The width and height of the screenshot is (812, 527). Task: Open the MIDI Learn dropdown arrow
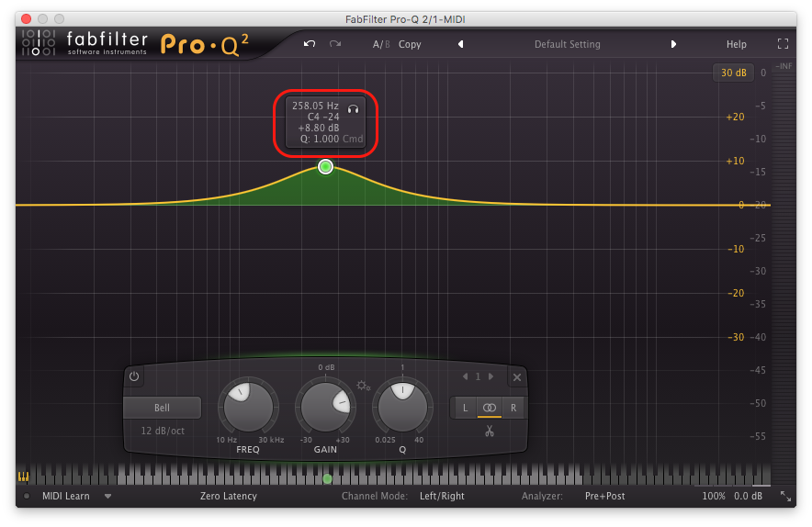pyautogui.click(x=107, y=496)
